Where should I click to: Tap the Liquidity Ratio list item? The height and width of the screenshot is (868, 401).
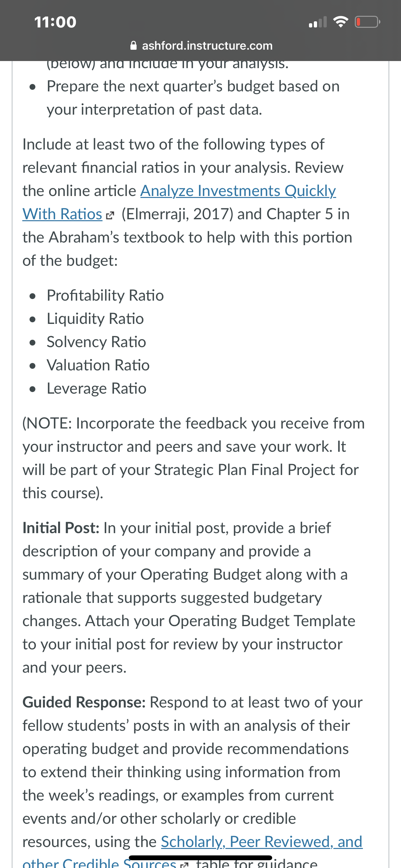point(95,319)
